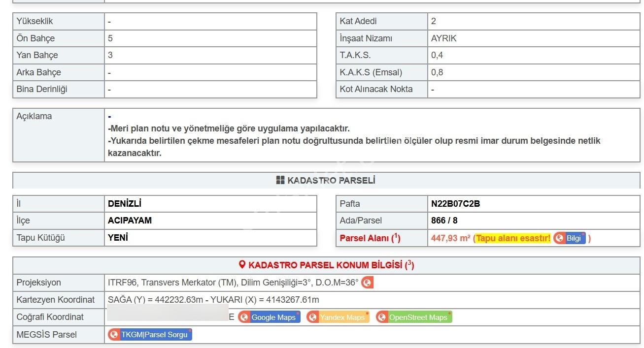644x348 pixels.
Task: Click the globe icon inside the TKGM|Parsel Sorgu button
Action: [114, 335]
